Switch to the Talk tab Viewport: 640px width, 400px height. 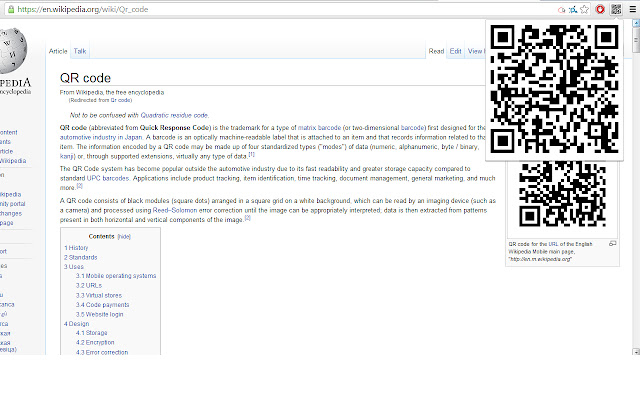80,51
